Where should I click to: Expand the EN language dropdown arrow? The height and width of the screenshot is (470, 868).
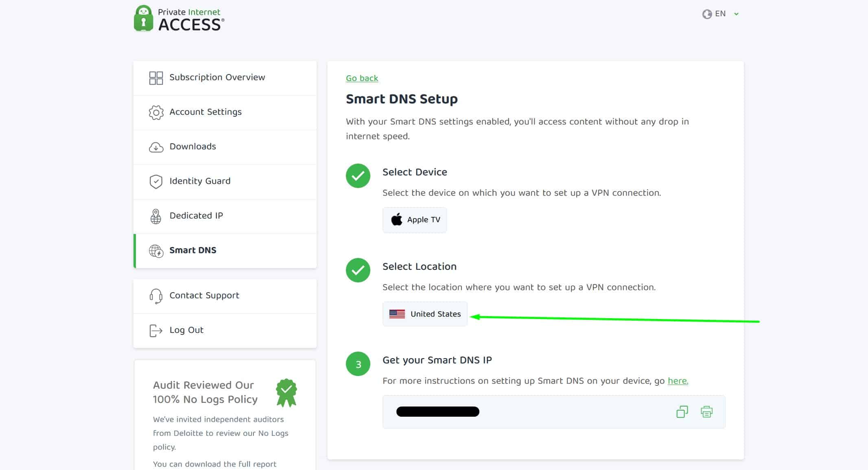pyautogui.click(x=736, y=14)
